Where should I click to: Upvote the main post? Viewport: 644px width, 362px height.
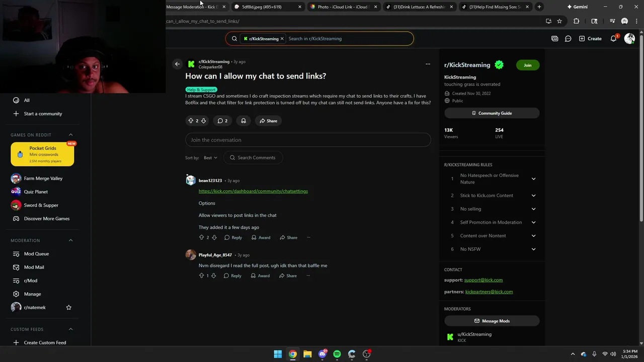coord(191,121)
